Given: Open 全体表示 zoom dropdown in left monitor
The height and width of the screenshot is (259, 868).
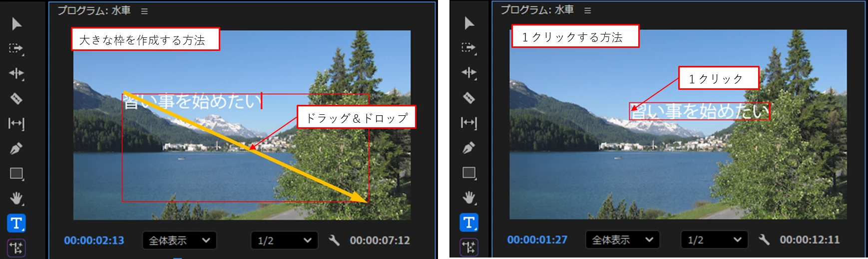Looking at the screenshot, I should [179, 241].
